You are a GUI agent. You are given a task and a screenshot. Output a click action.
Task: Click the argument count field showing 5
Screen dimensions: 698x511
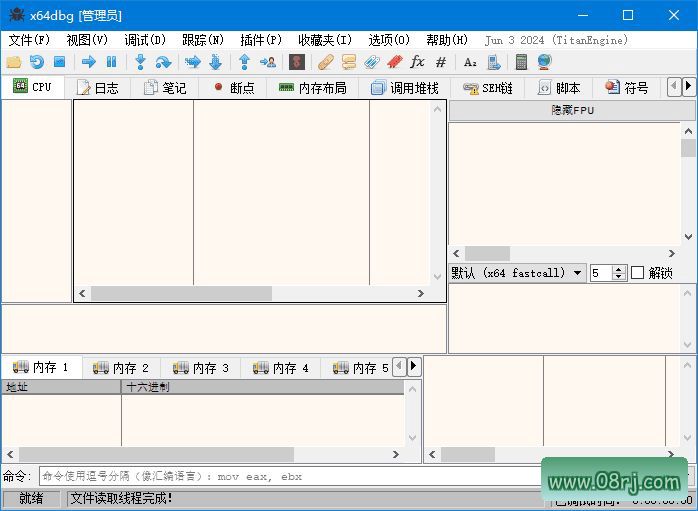pyautogui.click(x=601, y=272)
